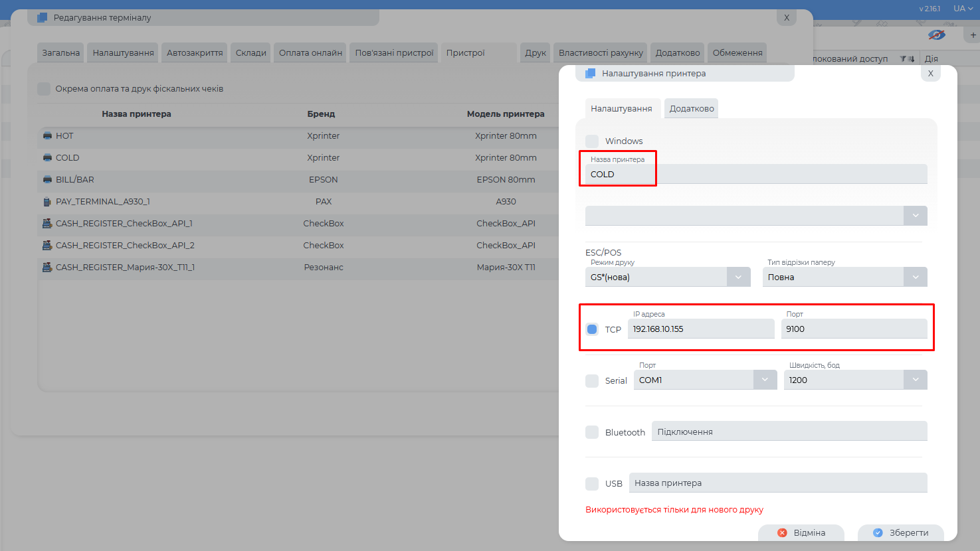Screen dimensions: 980x551
Task: Tick the separate payment and fiscal receipts checkbox
Action: 44,89
